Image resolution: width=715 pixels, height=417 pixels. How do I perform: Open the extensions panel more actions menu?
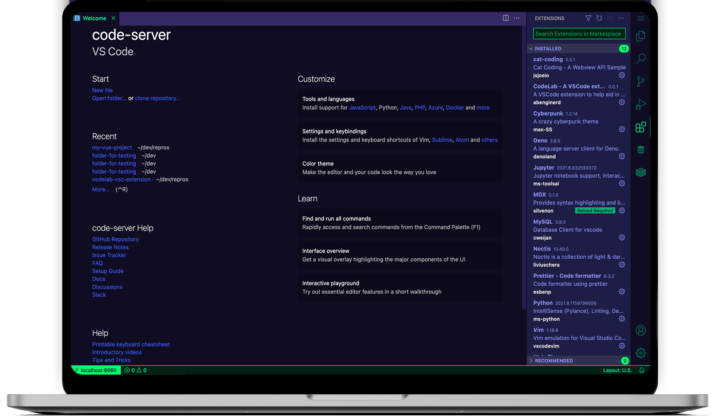point(625,18)
